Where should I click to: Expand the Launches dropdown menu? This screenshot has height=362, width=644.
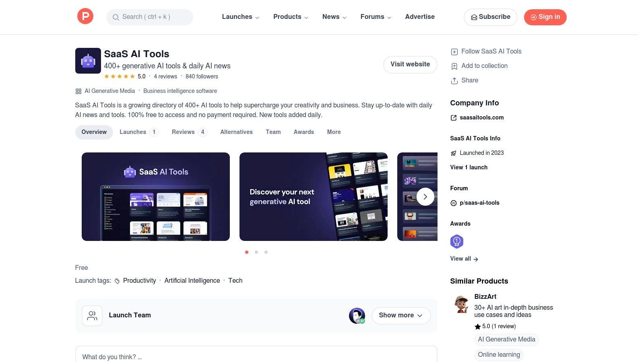240,17
